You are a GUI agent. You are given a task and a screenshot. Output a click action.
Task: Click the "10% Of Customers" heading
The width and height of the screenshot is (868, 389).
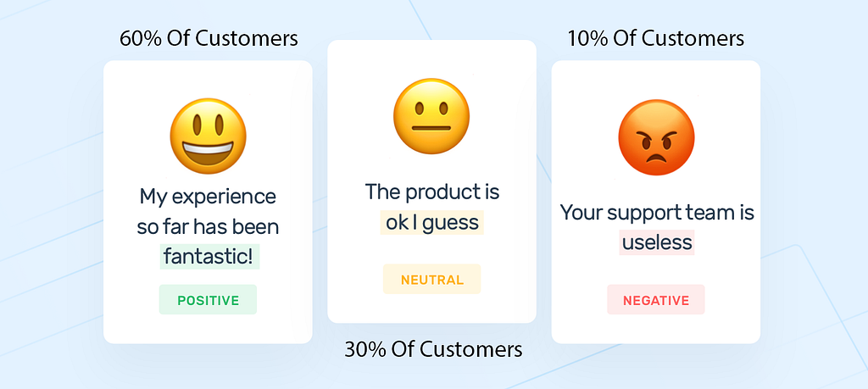coord(656,39)
